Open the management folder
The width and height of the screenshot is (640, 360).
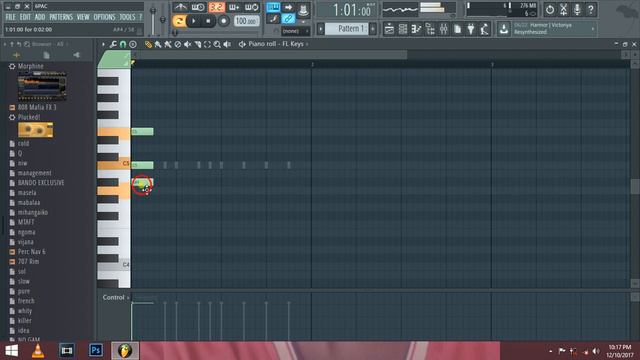[34, 173]
